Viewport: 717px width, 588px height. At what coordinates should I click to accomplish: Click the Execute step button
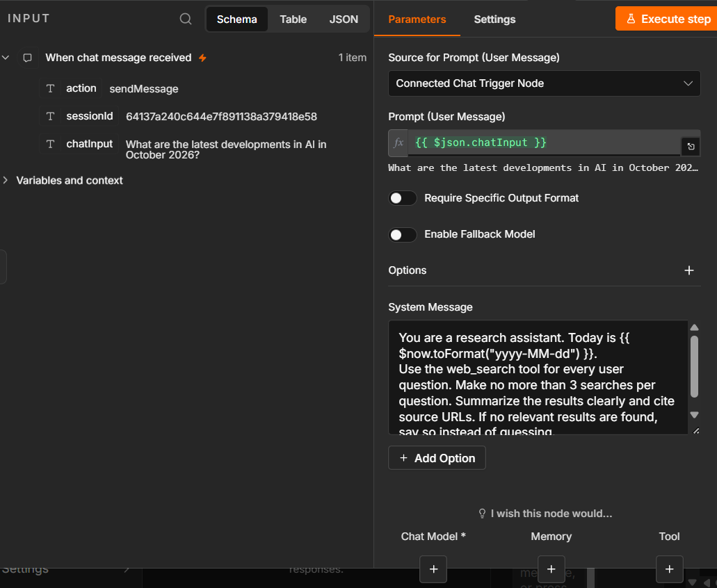667,19
